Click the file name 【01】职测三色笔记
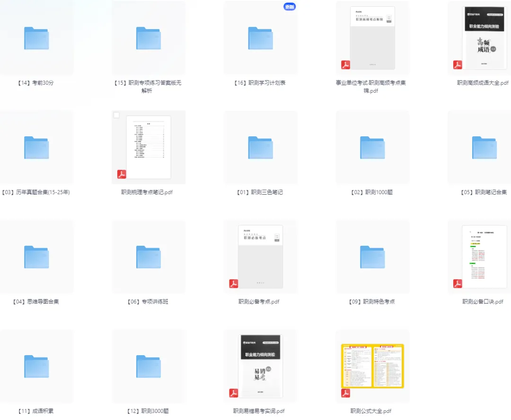This screenshot has width=511, height=420. point(260,192)
